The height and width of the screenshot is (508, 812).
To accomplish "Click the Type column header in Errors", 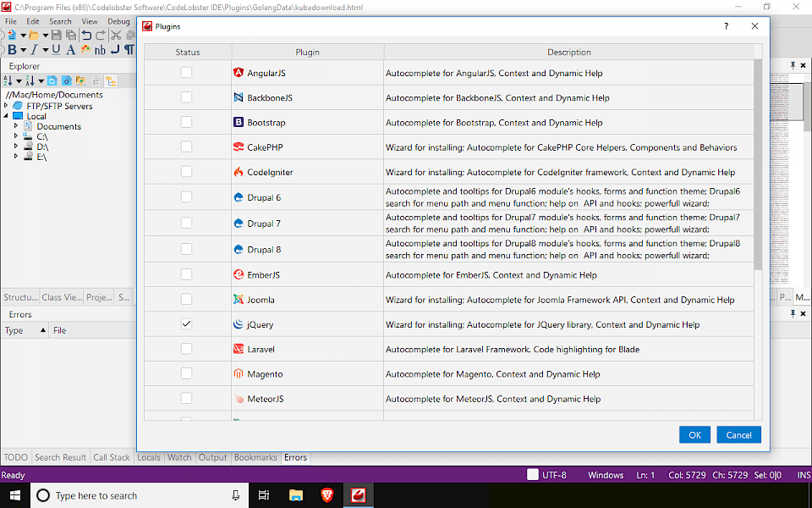I will (24, 330).
